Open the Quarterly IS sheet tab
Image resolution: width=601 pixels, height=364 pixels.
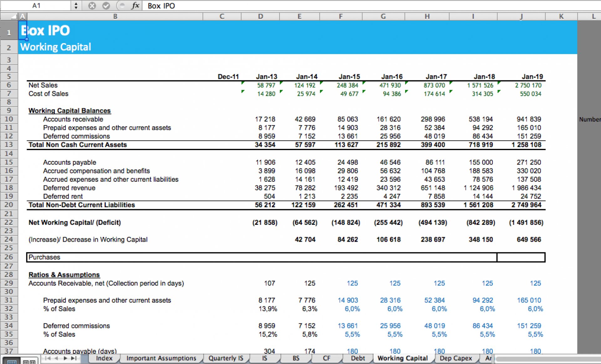pyautogui.click(x=226, y=358)
